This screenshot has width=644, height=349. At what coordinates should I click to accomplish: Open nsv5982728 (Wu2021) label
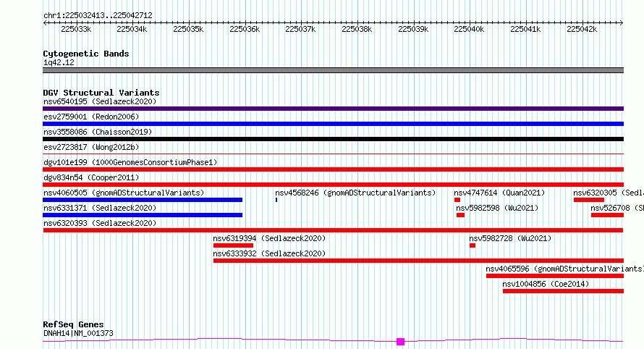[510, 238]
